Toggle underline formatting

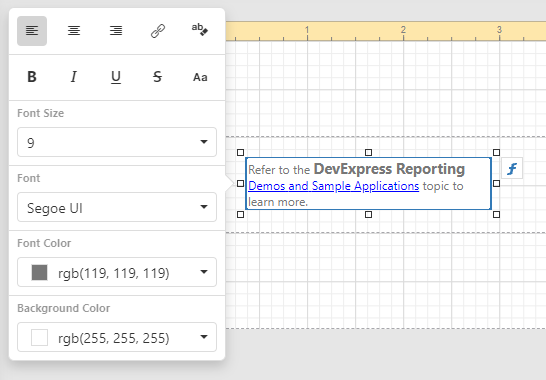116,77
